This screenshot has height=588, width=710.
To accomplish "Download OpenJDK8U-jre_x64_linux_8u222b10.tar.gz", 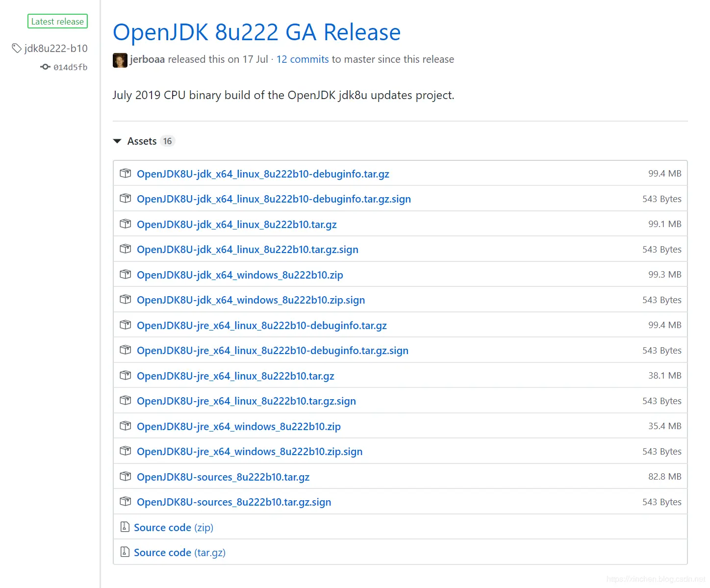I will click(235, 376).
